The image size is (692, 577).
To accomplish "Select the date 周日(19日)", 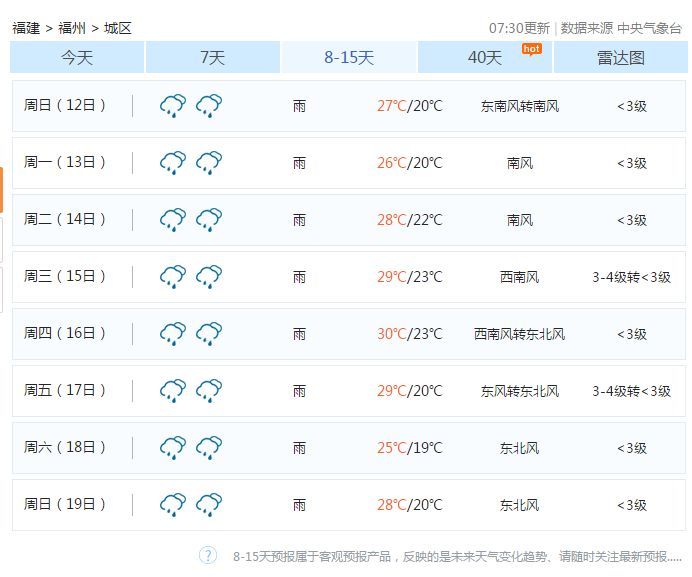I will [64, 504].
